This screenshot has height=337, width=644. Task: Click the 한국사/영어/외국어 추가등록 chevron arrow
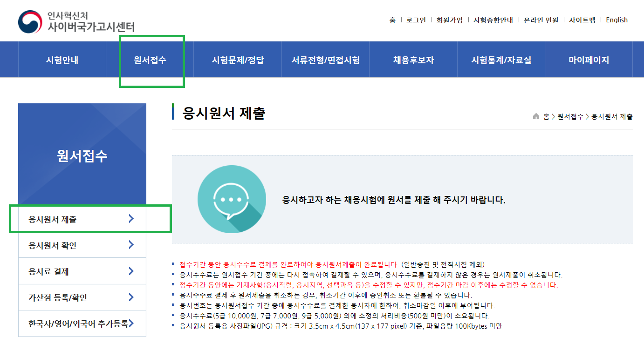[x=132, y=324]
